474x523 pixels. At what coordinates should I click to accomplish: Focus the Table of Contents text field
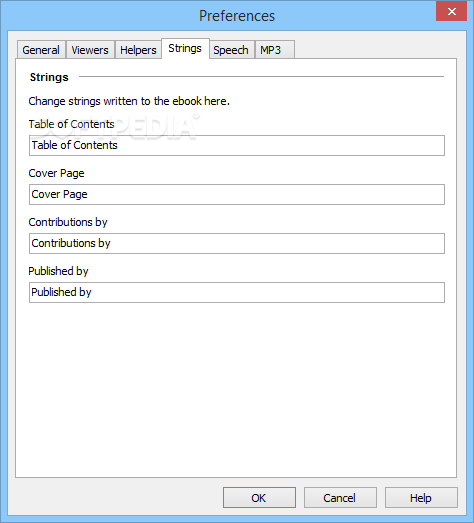pos(237,145)
